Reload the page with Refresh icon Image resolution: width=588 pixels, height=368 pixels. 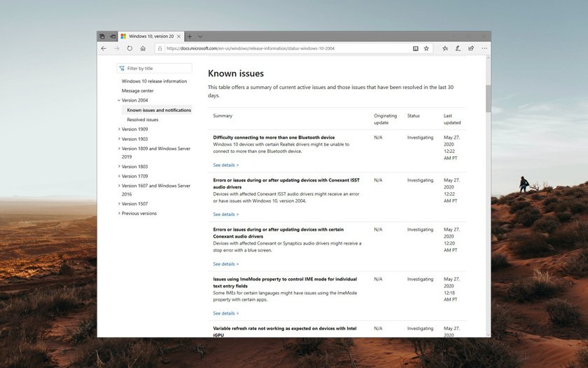coord(129,48)
